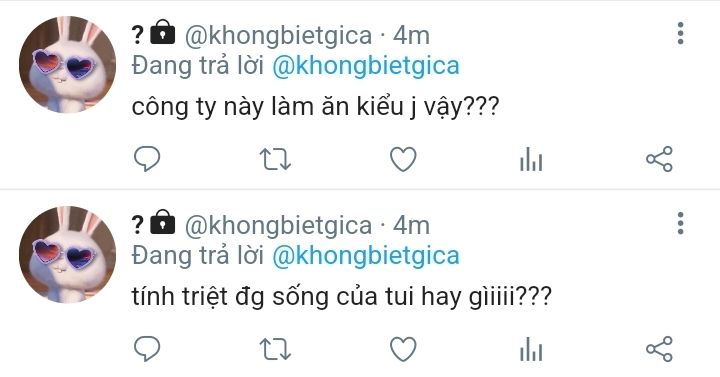Screen dimensions: 720x377
Task: Share the 'công ty này làm ăn' tweet
Action: pos(659,159)
